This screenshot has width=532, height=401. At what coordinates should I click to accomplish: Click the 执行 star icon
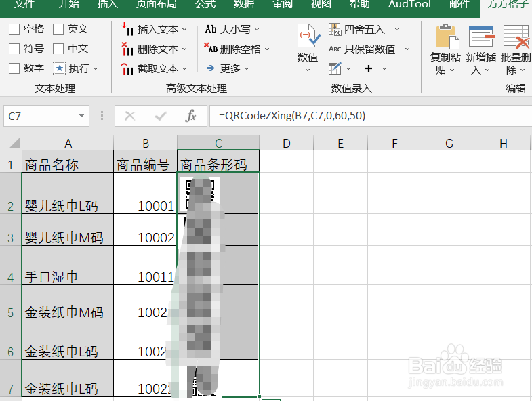(60, 68)
